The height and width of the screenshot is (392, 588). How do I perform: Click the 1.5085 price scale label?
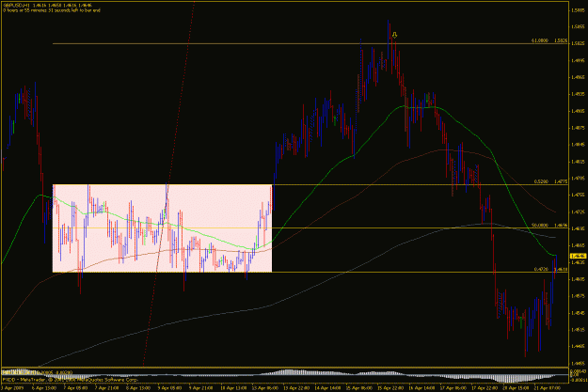point(578,10)
